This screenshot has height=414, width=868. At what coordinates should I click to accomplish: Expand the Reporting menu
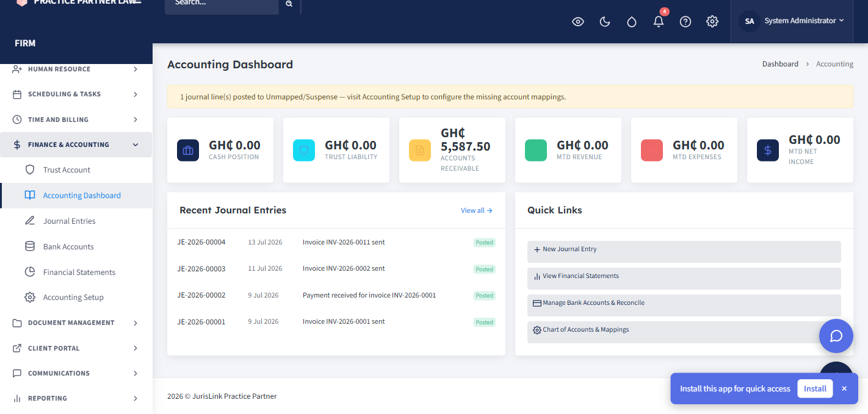point(76,398)
